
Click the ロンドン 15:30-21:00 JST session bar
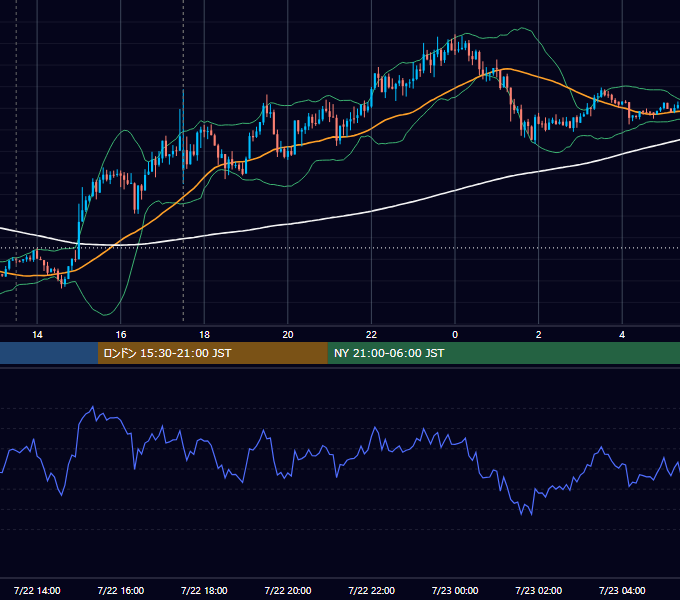coord(212,353)
